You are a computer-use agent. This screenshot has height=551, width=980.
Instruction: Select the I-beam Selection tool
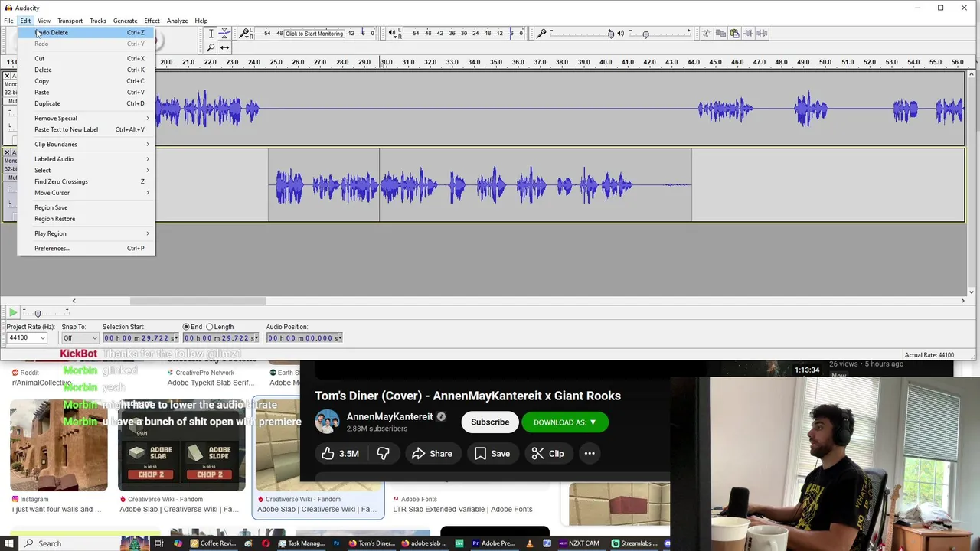point(211,34)
